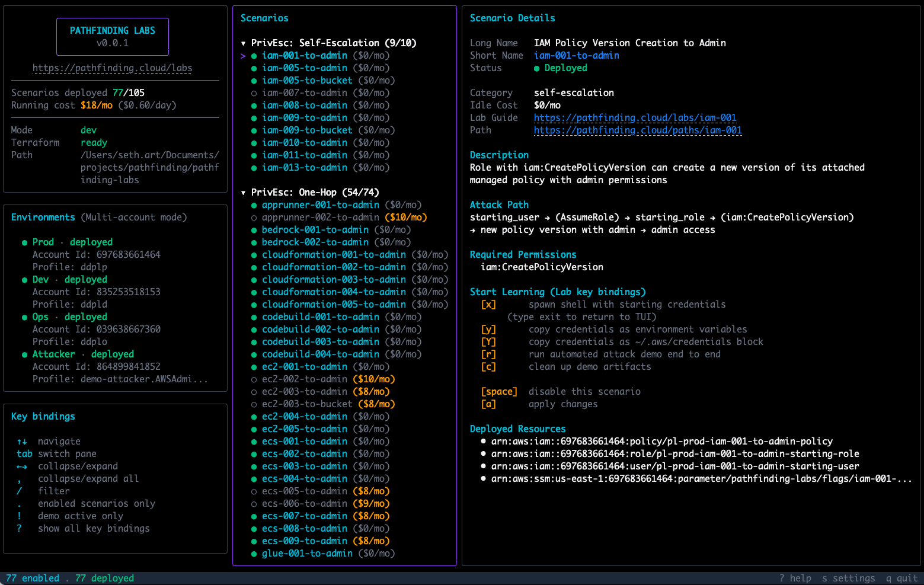924x585 pixels.
Task: Click the Prod environment green status dot
Action: [x=25, y=242]
